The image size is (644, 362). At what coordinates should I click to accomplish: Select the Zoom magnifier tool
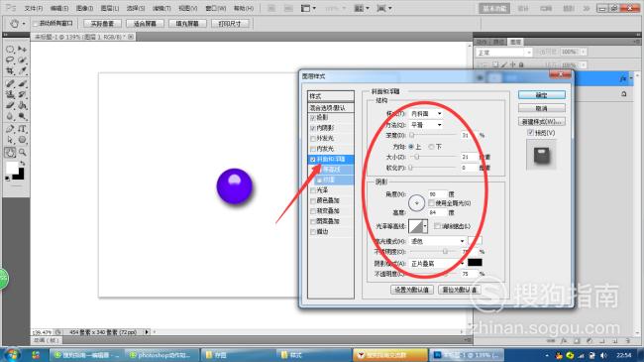point(22,152)
